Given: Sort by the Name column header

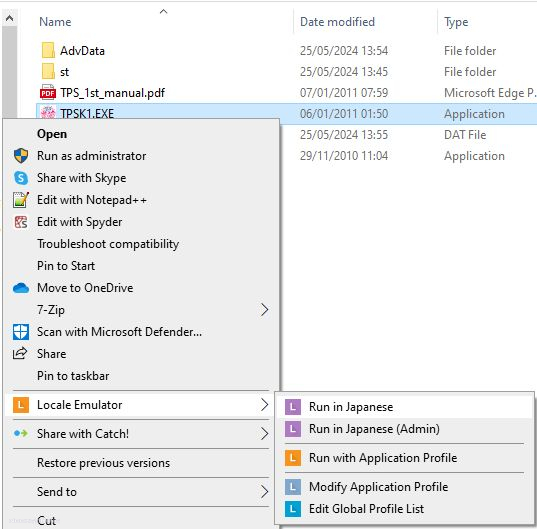Looking at the screenshot, I should pyautogui.click(x=55, y=22).
